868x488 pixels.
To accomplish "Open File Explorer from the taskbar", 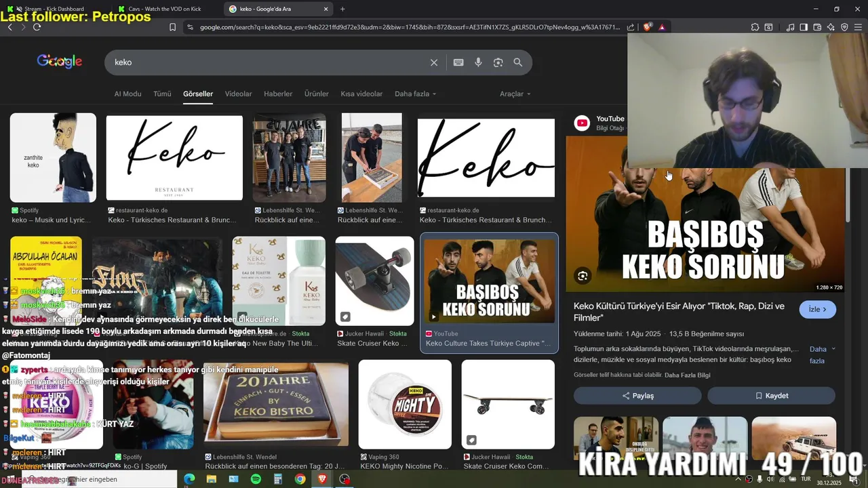I will pos(212,479).
